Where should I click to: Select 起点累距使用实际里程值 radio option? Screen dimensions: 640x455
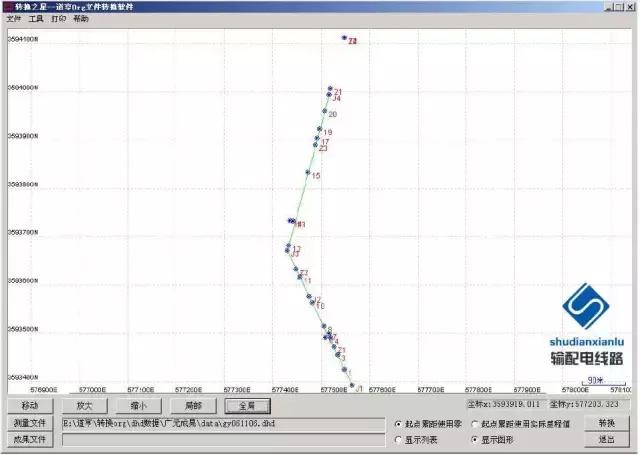click(521, 424)
